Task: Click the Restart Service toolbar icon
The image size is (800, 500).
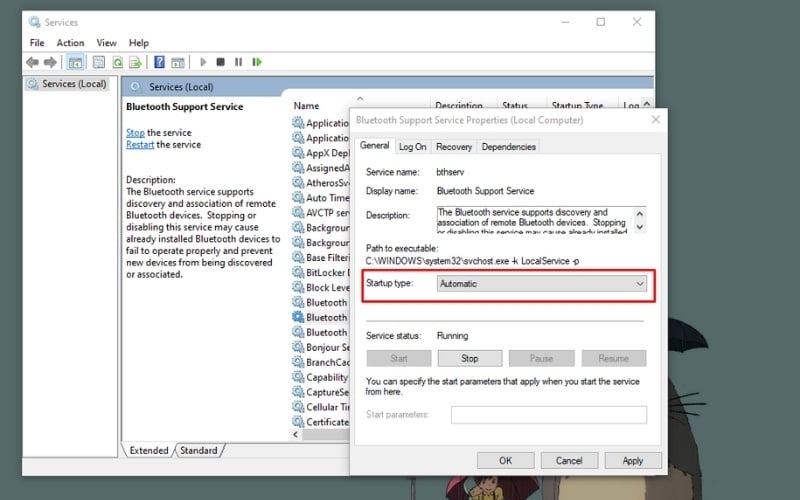Action: point(257,62)
